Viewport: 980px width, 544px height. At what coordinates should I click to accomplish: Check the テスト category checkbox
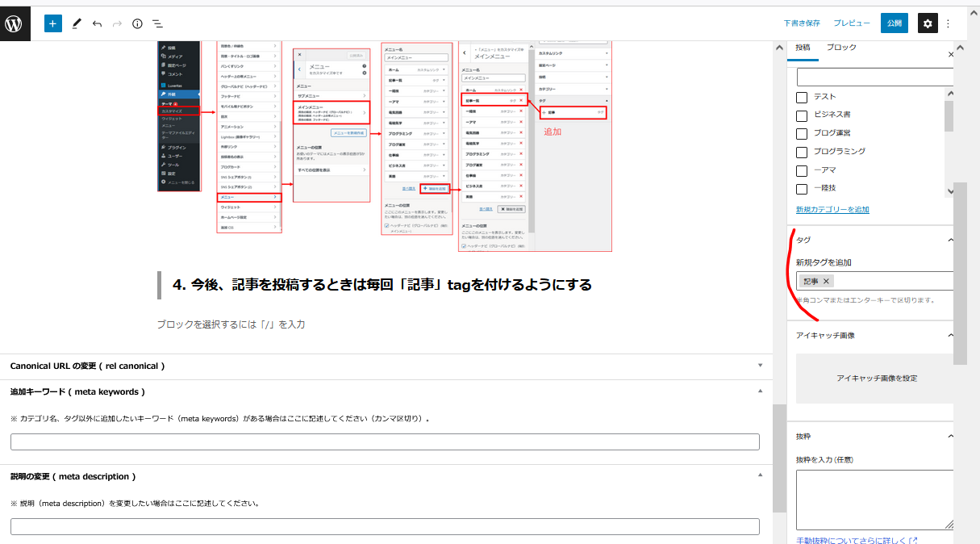[x=802, y=98]
